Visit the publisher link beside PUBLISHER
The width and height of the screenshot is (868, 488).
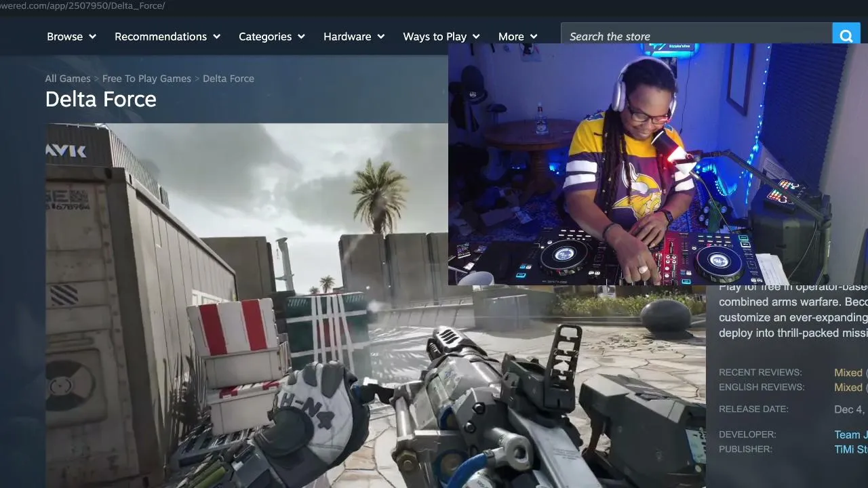[x=851, y=450]
